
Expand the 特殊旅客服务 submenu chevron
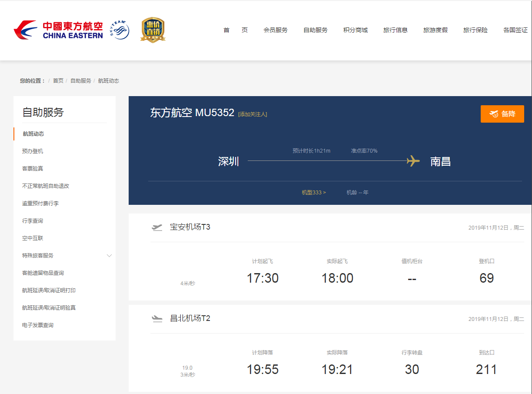click(110, 256)
